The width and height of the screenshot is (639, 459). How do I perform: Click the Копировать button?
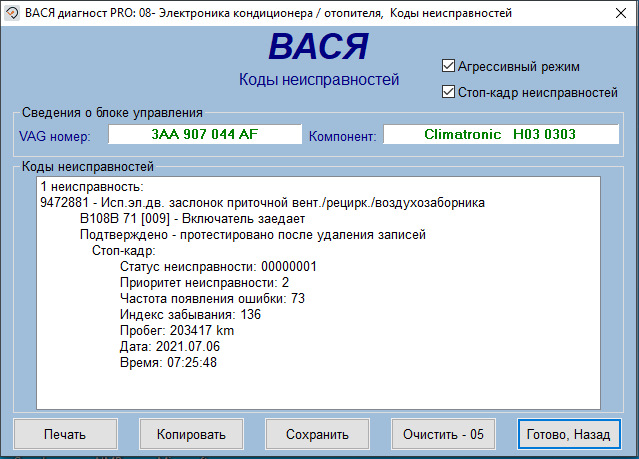pos(191,434)
